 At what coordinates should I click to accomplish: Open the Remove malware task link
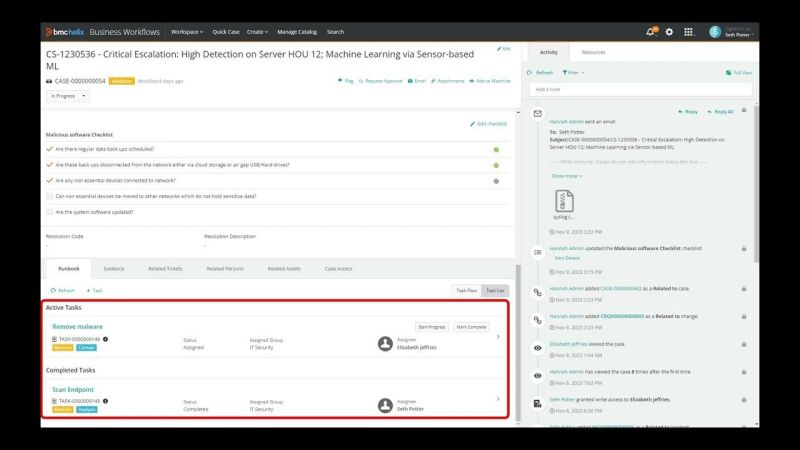tap(78, 327)
